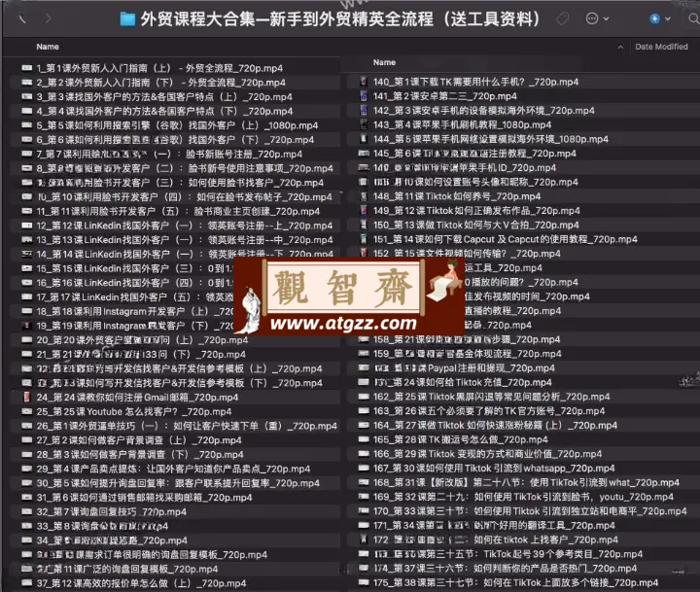Viewport: 700px width, 592px height.
Task: Click file icon of 18_第18课利用Instagram row
Action: coord(27,311)
